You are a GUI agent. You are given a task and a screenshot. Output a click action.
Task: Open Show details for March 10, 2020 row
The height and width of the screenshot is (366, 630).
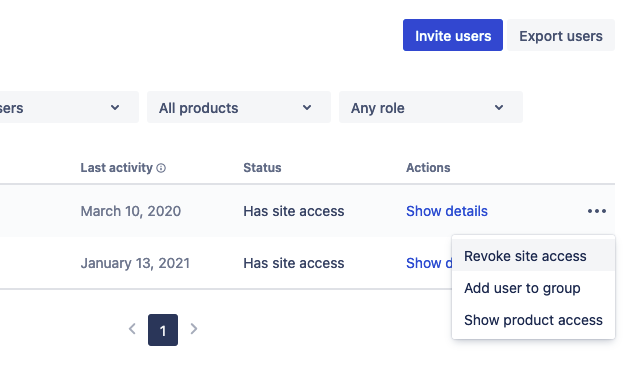coord(447,211)
